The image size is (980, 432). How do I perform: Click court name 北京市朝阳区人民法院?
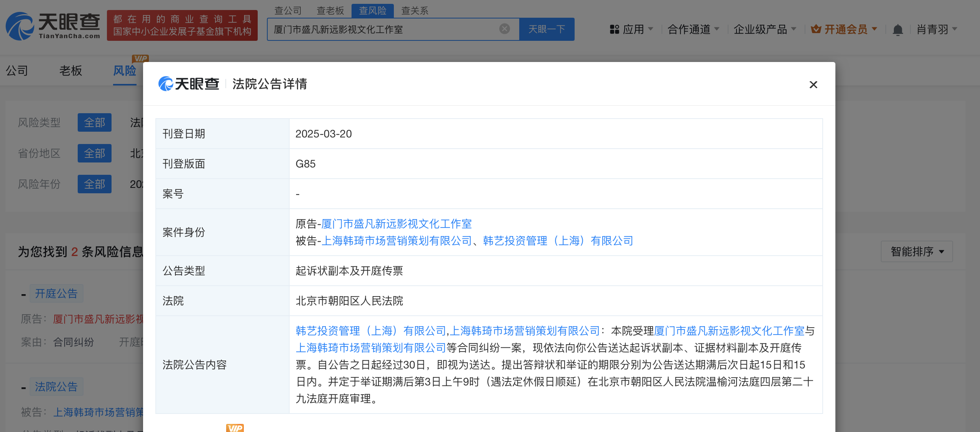pos(349,301)
